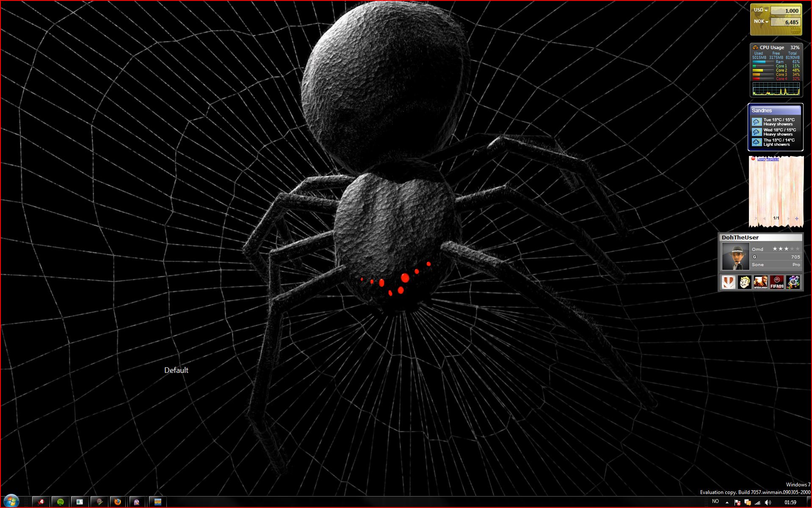Click the red dot on notes gadget
Viewport: 812px width, 508px height.
[x=753, y=158]
